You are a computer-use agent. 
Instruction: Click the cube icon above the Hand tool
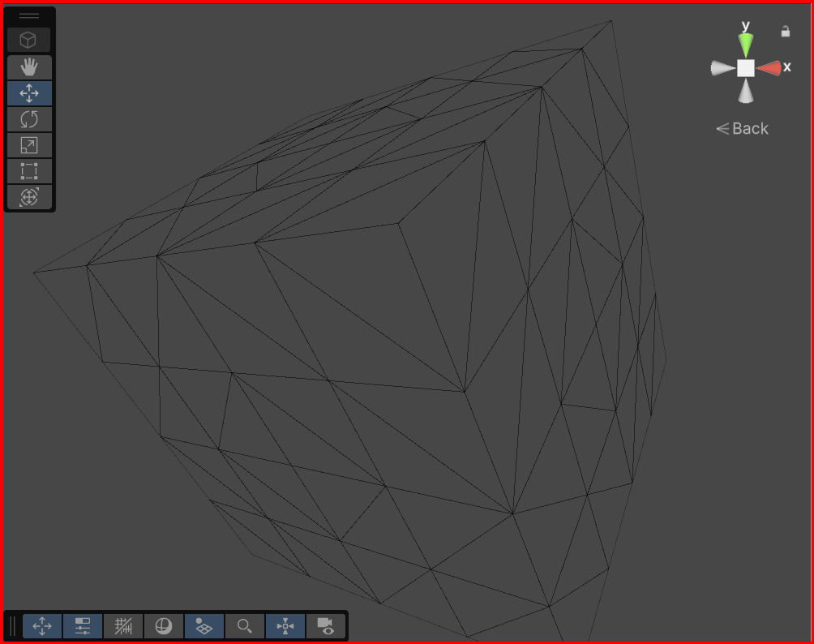coord(29,40)
